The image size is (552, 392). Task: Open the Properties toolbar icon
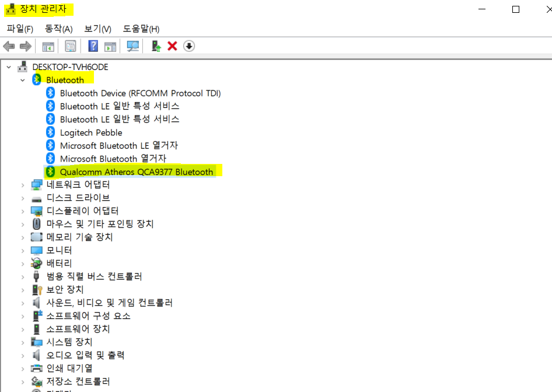71,46
